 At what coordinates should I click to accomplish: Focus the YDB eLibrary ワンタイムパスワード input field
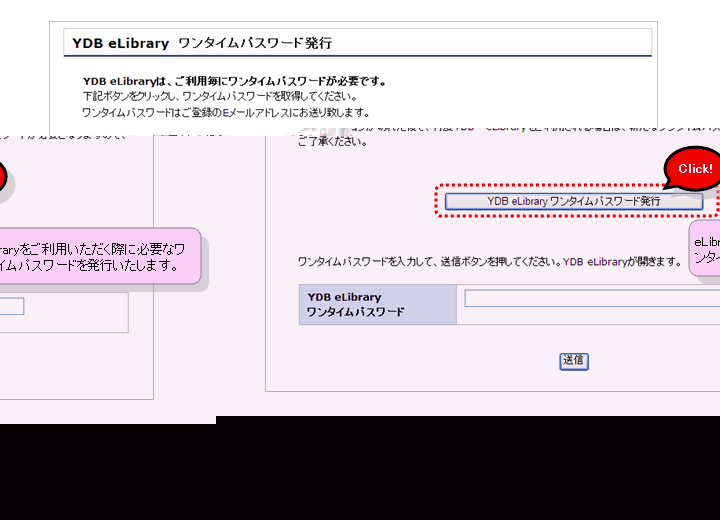tap(592, 298)
